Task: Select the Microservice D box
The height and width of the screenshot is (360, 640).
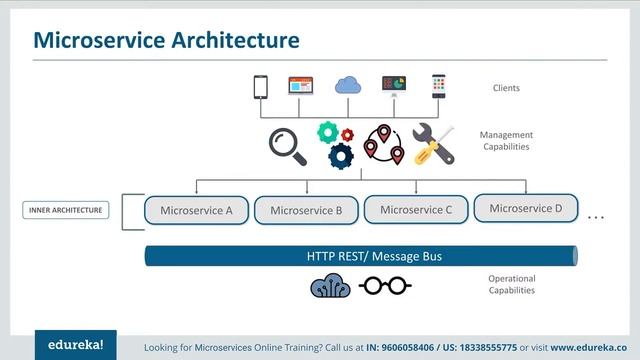Action: click(x=526, y=208)
